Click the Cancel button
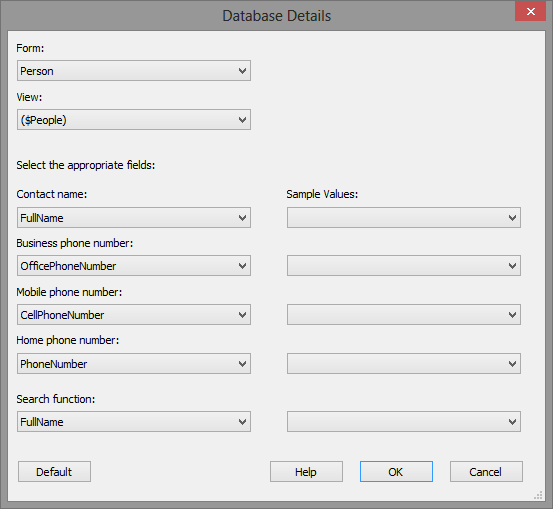Viewport: 553px width, 509px height. [x=486, y=472]
